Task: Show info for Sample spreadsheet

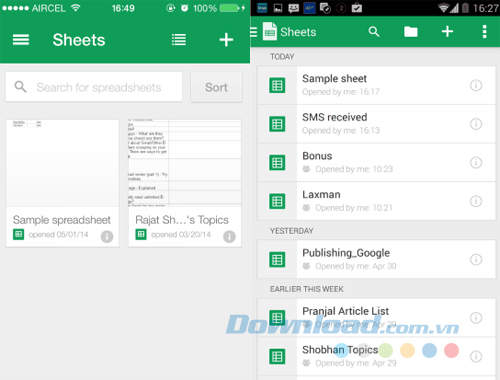Action: tap(107, 236)
